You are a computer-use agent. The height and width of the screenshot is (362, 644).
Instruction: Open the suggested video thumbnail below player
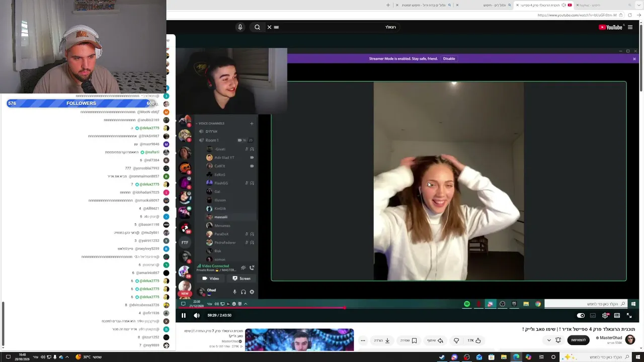click(299, 339)
